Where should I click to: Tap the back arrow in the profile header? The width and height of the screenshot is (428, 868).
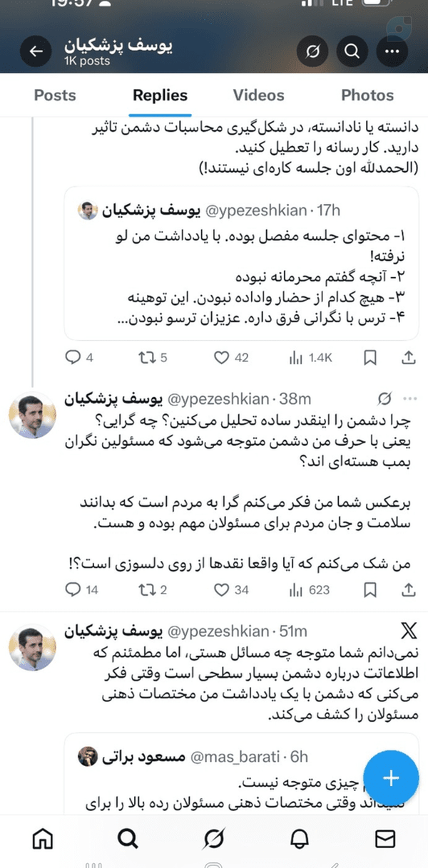tap(36, 51)
